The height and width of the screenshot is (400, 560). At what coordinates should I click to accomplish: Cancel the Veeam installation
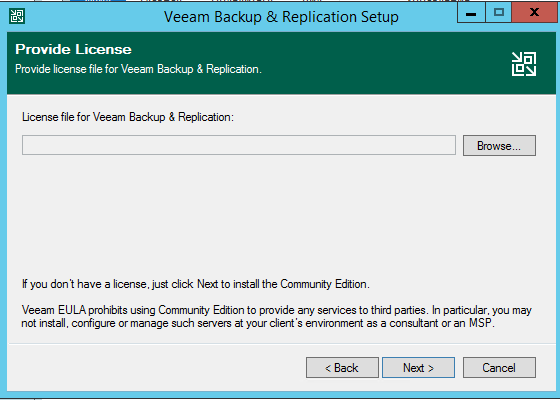(x=499, y=368)
